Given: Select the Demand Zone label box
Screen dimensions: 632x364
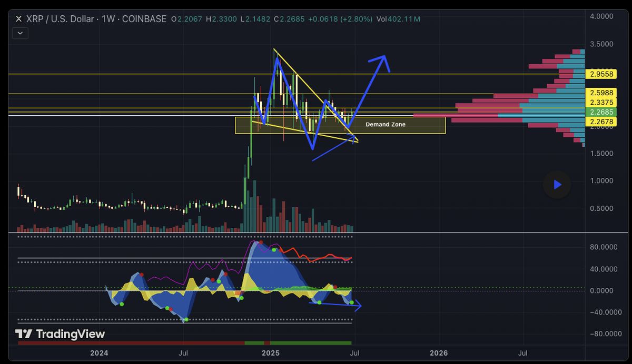Looking at the screenshot, I should [x=340, y=125].
